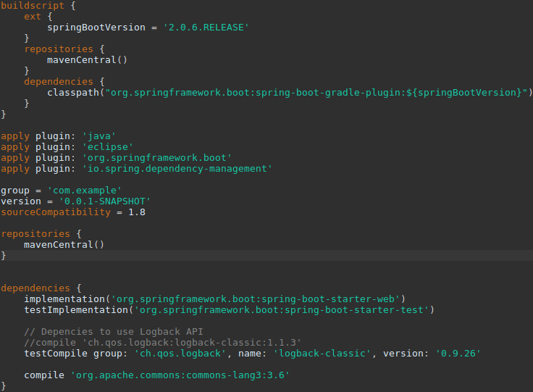Click 'apply' on the eclipse plugin line
The image size is (533, 392).
click(15, 147)
